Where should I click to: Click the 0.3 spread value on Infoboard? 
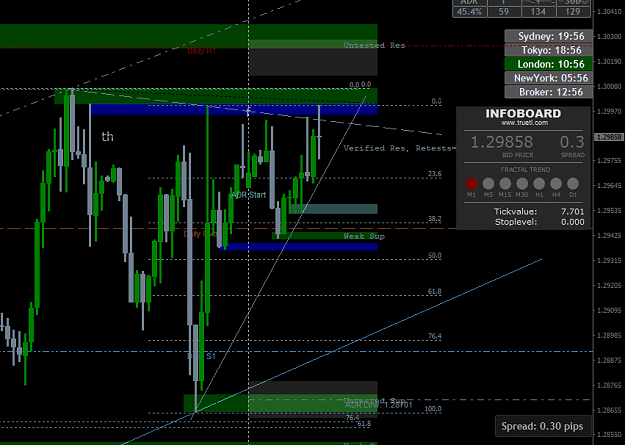coord(572,142)
